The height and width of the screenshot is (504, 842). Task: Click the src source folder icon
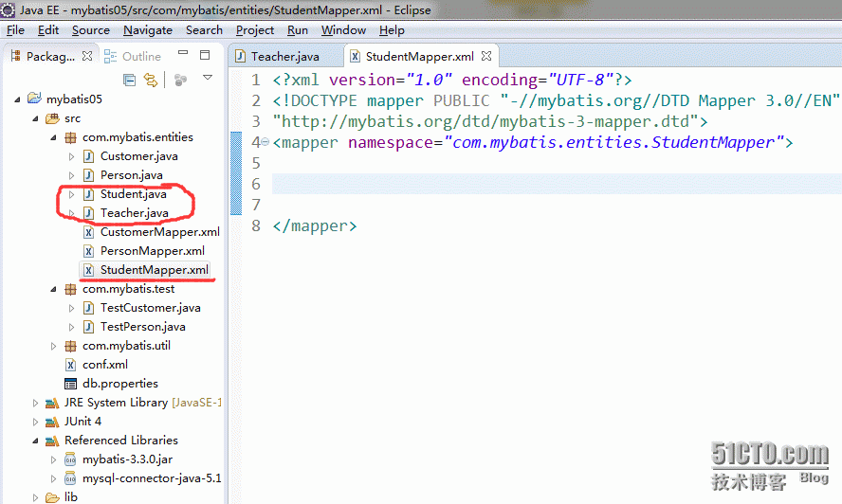click(52, 118)
